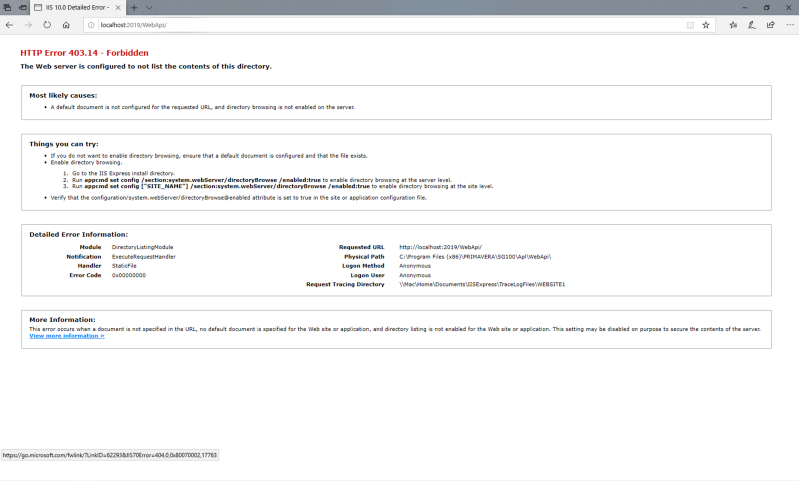This screenshot has height=481, width=799.
Task: Open the Favorites hub
Action: coord(733,25)
